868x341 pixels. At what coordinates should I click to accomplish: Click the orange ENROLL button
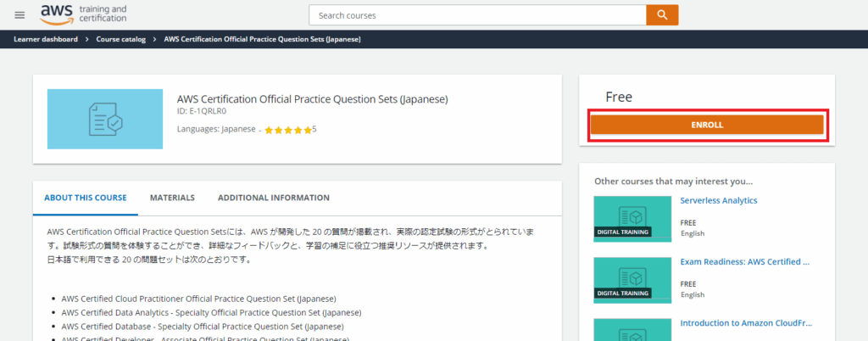(706, 125)
